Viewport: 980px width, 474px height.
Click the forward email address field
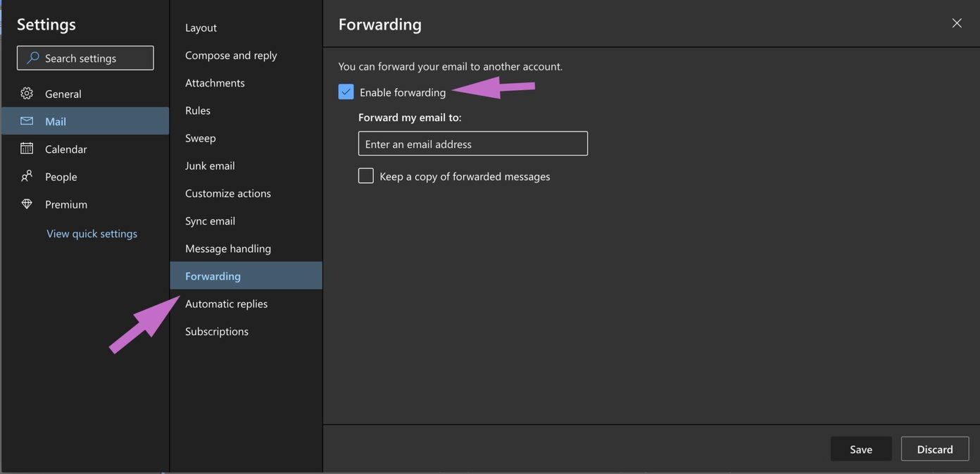(473, 144)
